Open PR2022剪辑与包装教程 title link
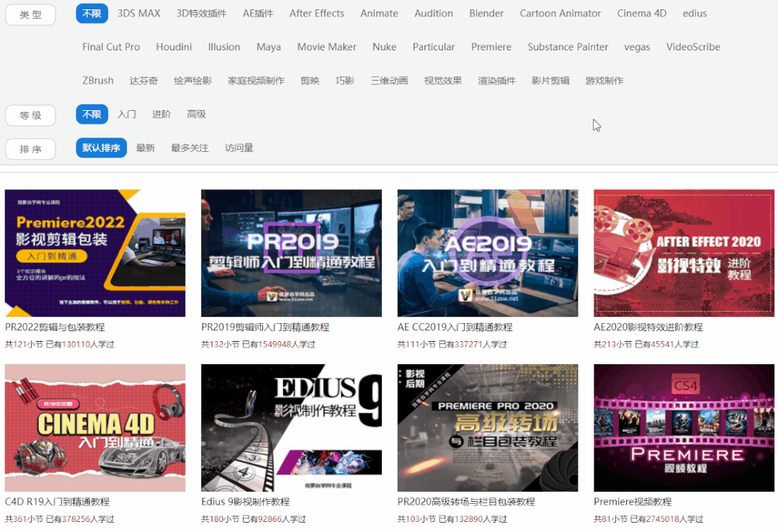Screen dimensions: 778x532 coord(55,328)
